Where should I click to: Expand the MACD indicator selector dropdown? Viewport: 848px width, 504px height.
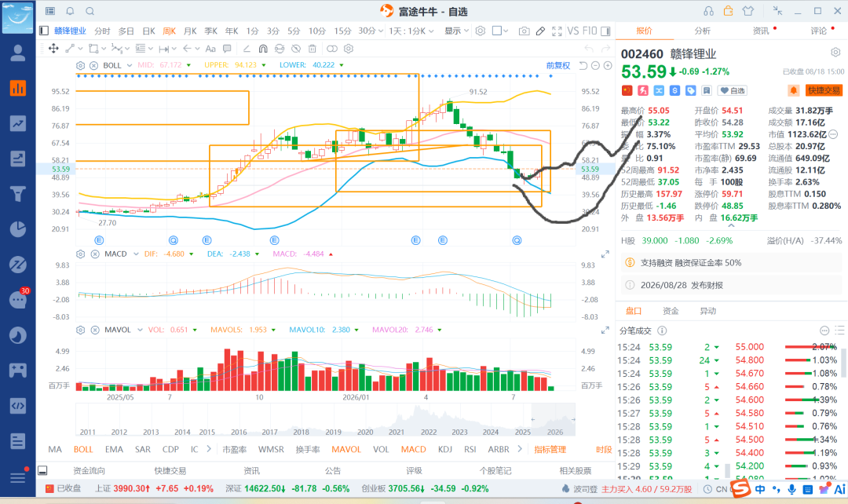click(136, 254)
